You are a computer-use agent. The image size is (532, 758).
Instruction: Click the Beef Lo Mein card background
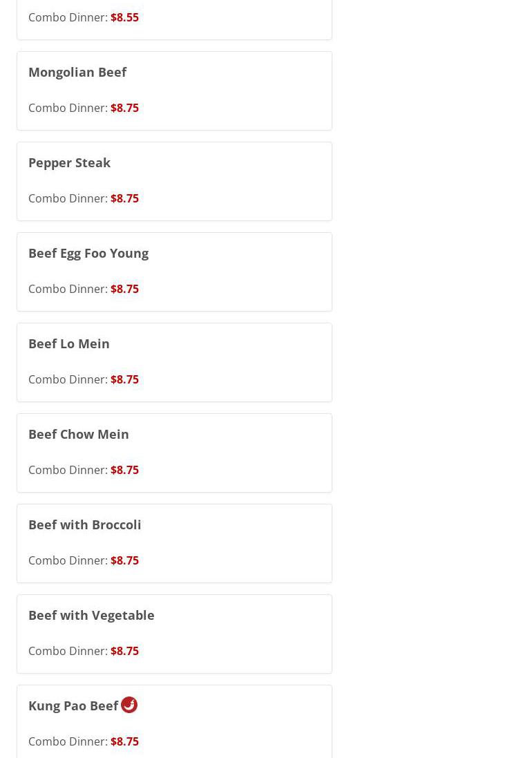click(x=242, y=363)
